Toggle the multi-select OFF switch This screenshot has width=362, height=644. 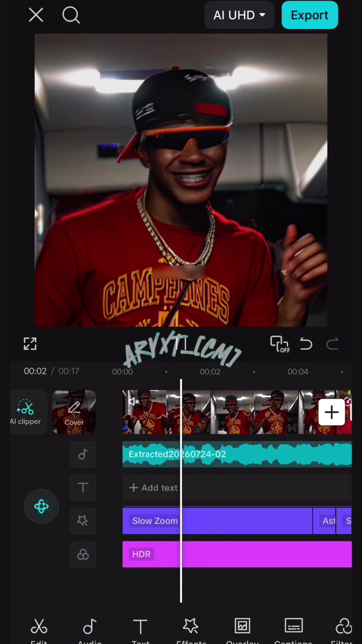(280, 344)
